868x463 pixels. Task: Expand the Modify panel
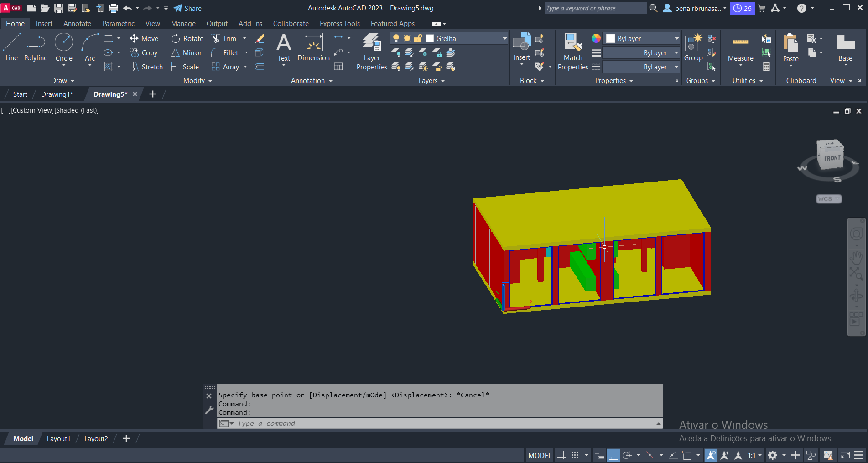(x=198, y=81)
